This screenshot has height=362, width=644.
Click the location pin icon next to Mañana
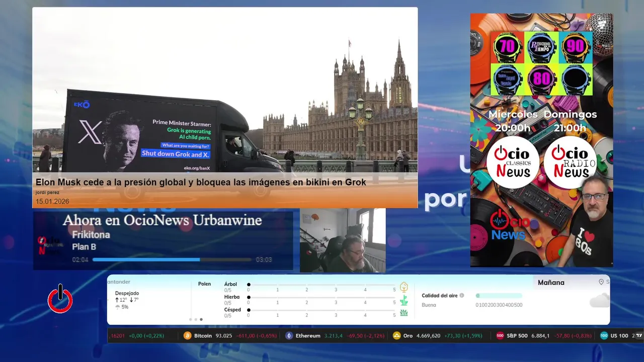pos(601,282)
